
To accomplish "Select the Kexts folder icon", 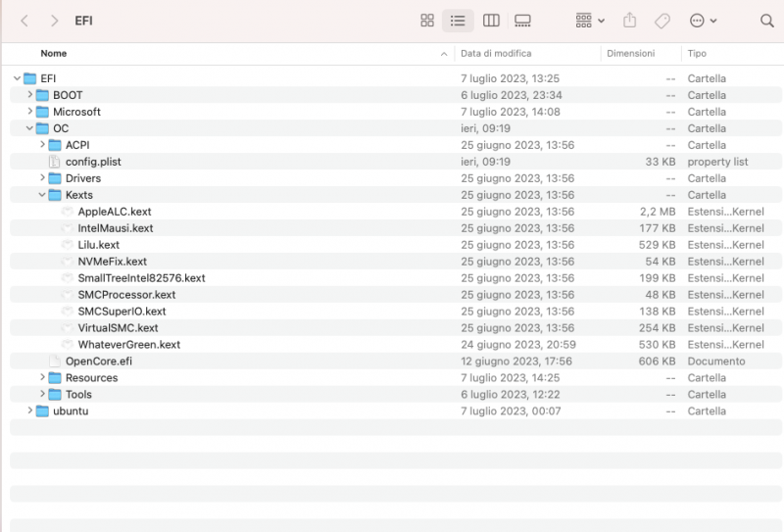I will point(55,195).
